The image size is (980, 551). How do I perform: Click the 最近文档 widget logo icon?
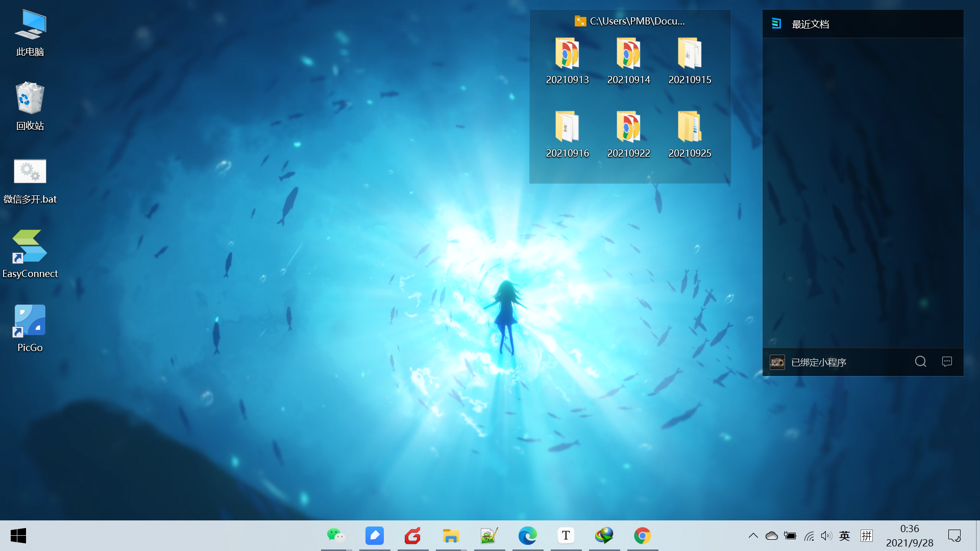776,23
